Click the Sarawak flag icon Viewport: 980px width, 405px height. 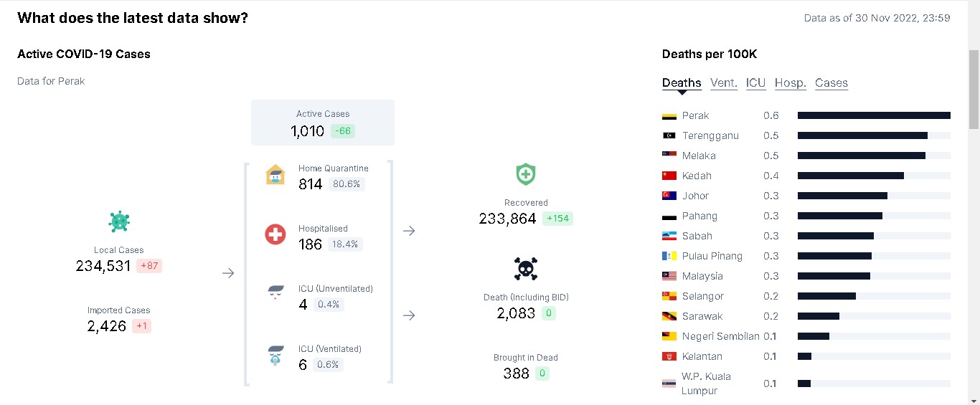click(x=669, y=316)
